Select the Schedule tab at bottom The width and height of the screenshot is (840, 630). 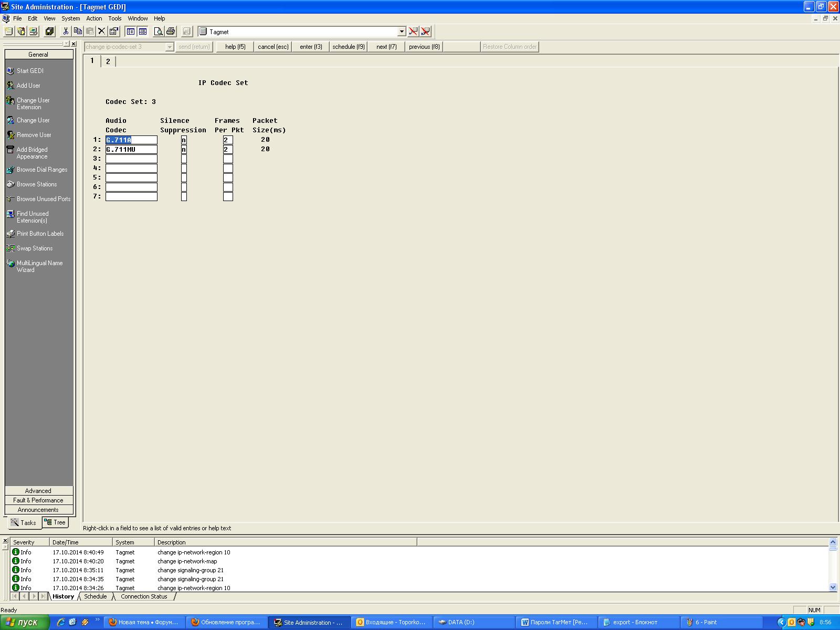click(96, 596)
